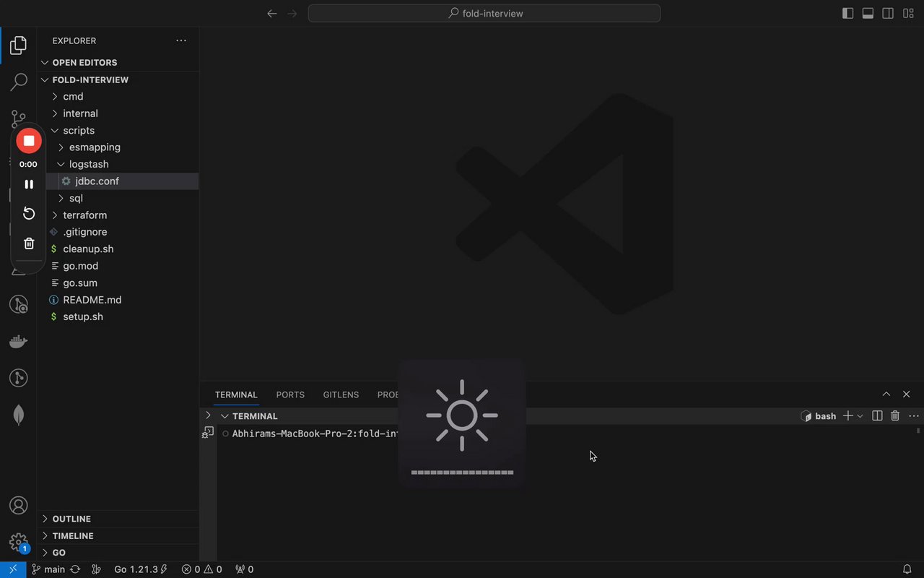Expand the terraform folder

pos(118,215)
